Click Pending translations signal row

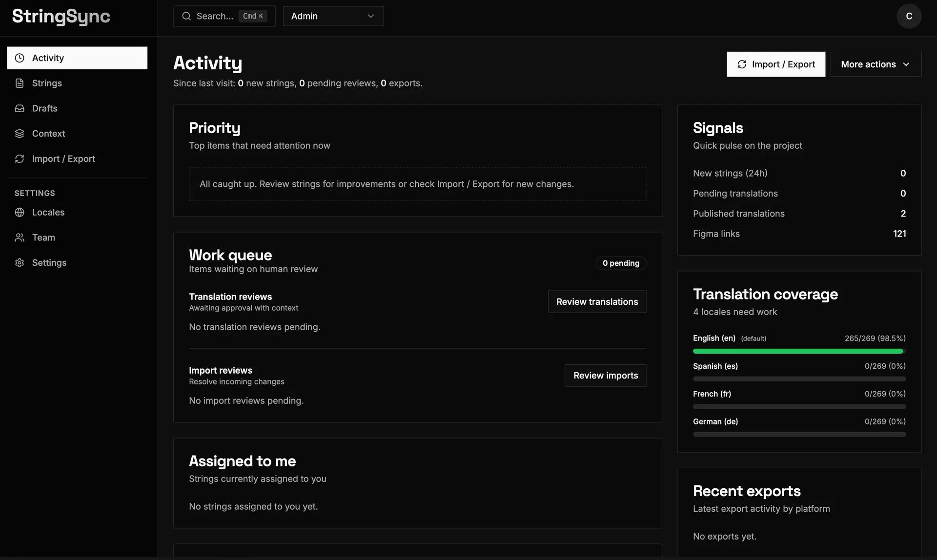point(799,194)
